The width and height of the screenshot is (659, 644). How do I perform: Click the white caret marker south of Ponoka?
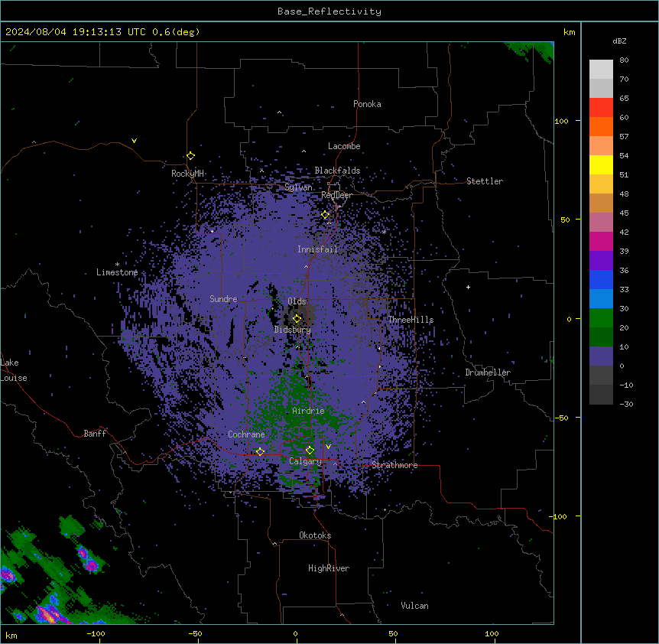(280, 112)
